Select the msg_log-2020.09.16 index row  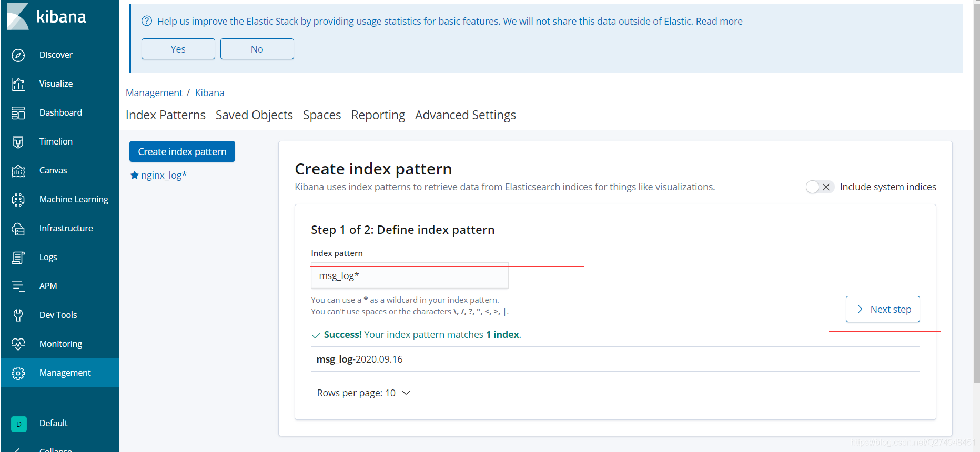pyautogui.click(x=615, y=359)
